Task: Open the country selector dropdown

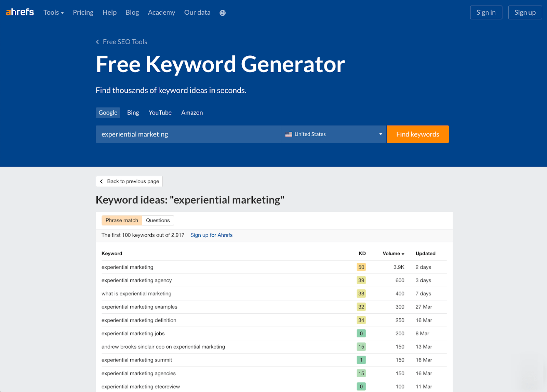Action: pos(333,134)
